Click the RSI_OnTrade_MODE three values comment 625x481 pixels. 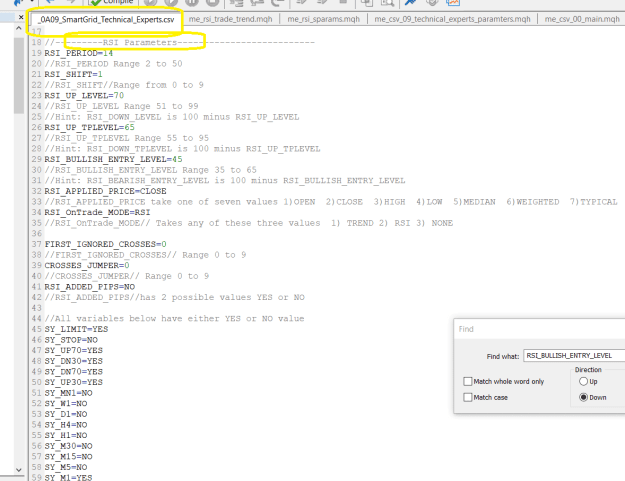(249, 223)
